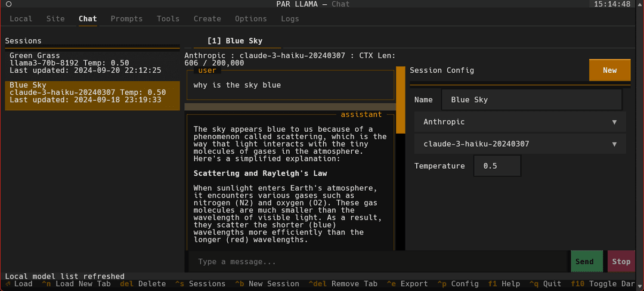This screenshot has height=291, width=644.
Task: Select the [1] Blue Sky chat tab
Action: coord(235,41)
